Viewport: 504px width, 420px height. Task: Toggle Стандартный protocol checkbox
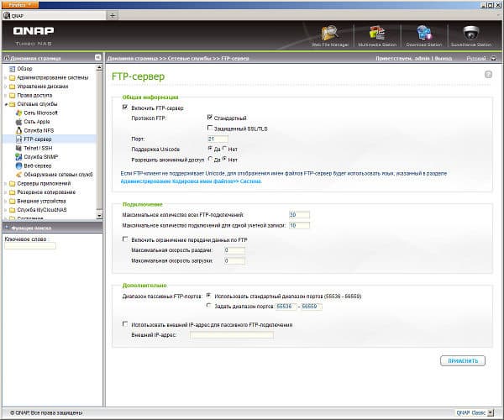210,118
